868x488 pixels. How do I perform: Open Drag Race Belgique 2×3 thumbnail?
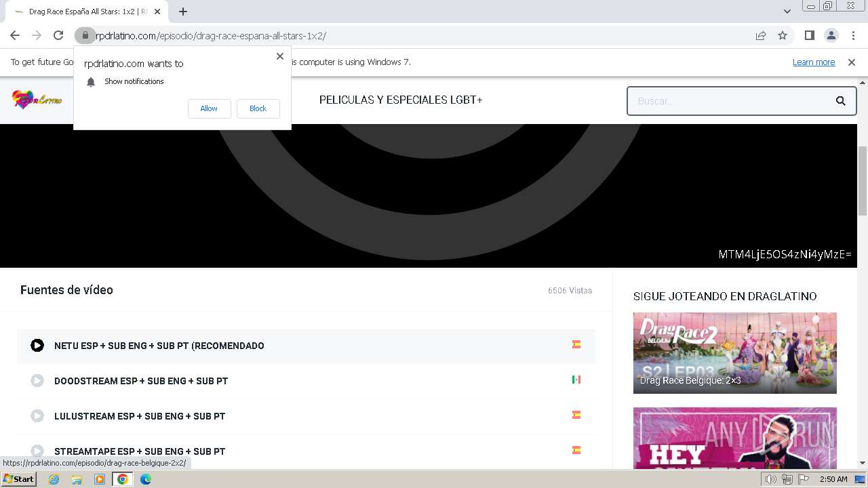click(735, 353)
